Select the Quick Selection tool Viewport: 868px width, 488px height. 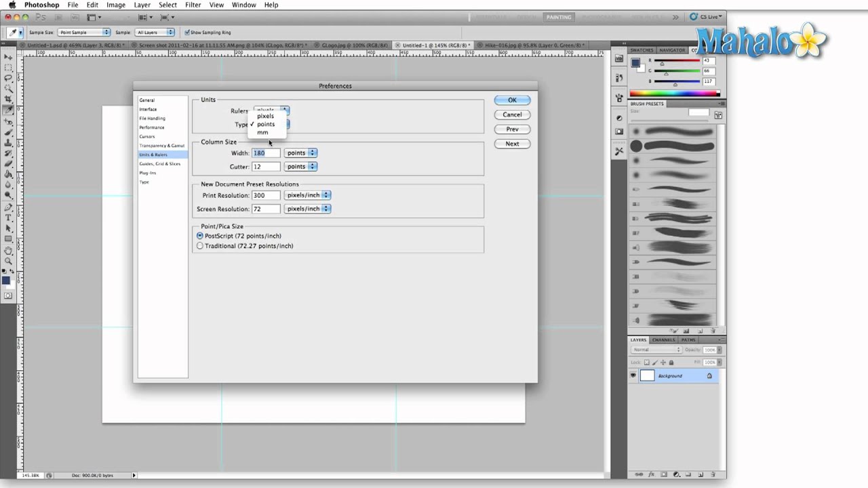click(x=9, y=89)
